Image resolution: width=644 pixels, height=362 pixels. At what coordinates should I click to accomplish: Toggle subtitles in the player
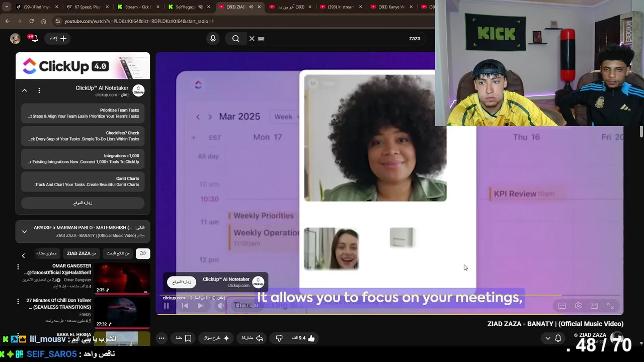pyautogui.click(x=562, y=306)
